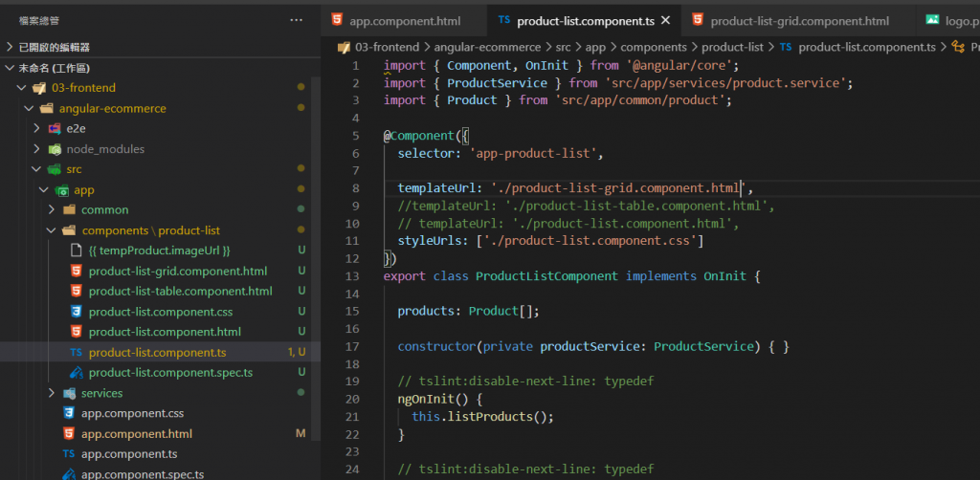The image size is (980, 480).
Task: Click the explorer sidebar vertical scrollbar
Action: [x=316, y=259]
